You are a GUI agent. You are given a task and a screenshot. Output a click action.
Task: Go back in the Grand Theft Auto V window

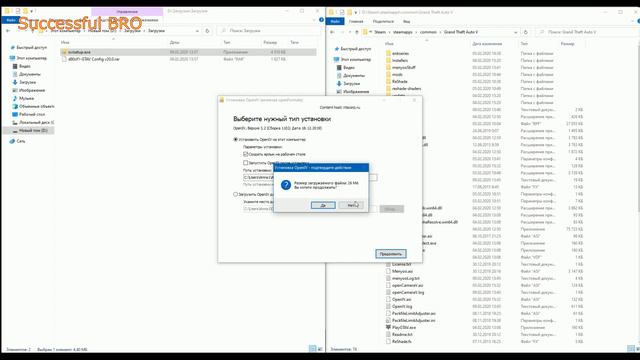pos(332,32)
